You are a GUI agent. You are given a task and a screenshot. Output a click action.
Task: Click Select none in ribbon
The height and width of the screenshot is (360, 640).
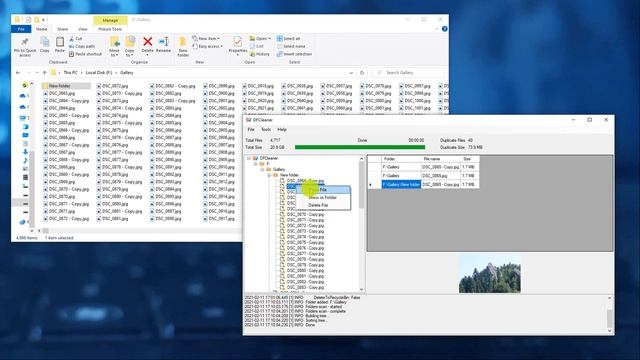pyautogui.click(x=291, y=46)
